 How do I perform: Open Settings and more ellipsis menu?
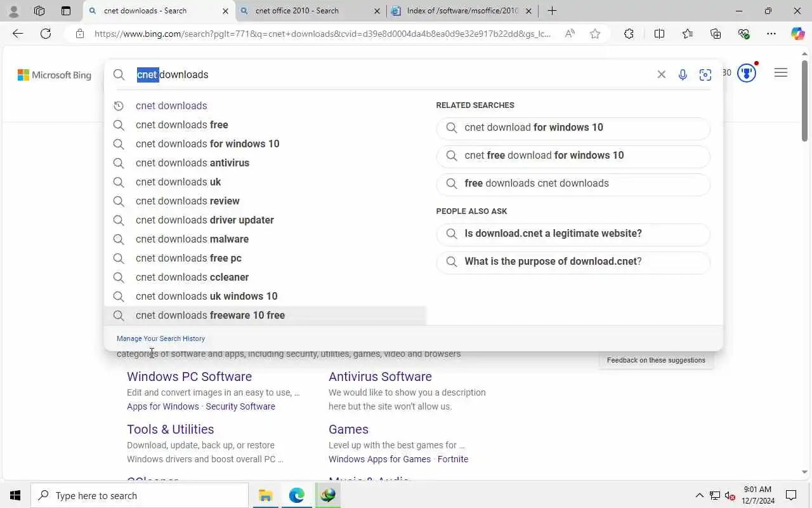[771, 34]
